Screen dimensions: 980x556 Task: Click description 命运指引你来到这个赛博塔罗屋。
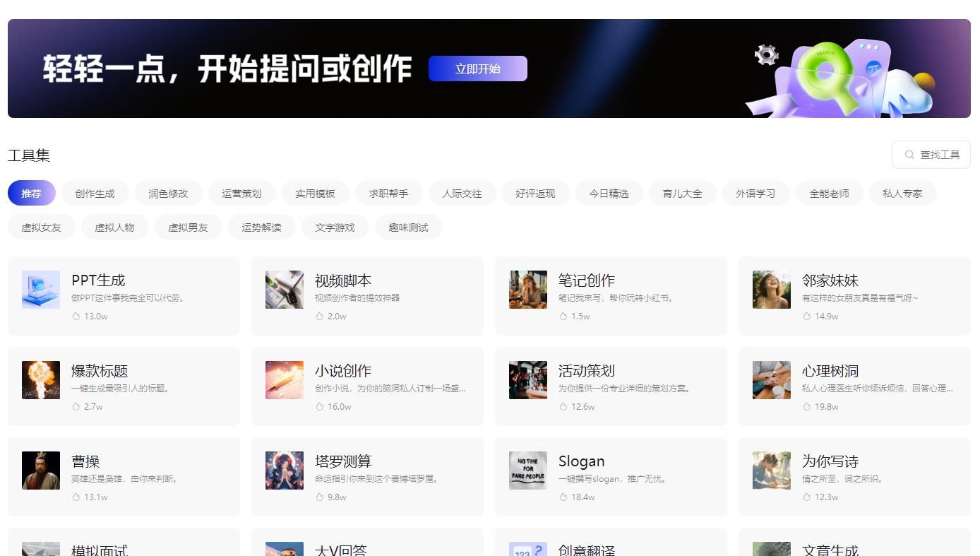pos(378,479)
